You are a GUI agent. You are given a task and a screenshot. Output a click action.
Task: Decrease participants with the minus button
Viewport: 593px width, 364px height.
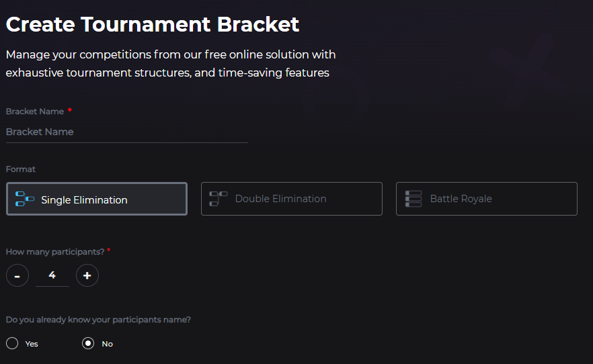pos(17,275)
